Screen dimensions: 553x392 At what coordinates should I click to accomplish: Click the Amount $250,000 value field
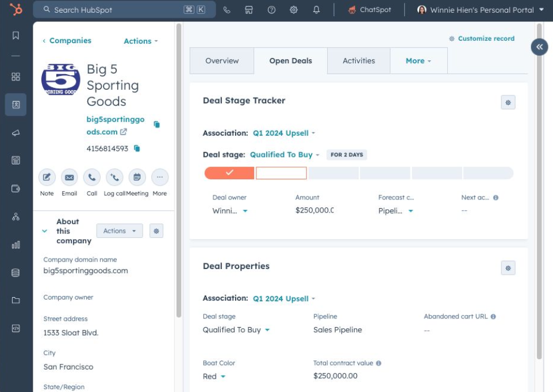tap(314, 210)
